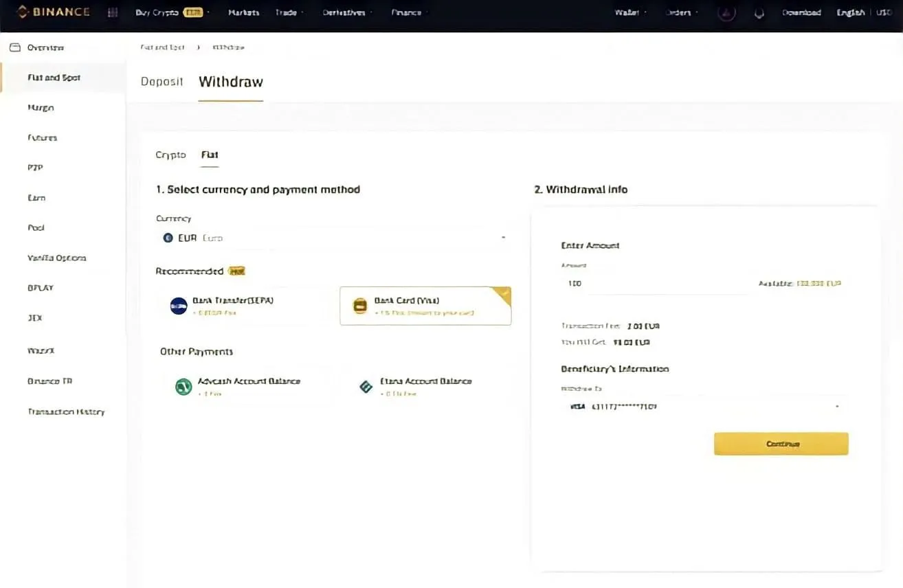Viewport: 903px width, 588px height.
Task: Expand the Finance menu
Action: coord(409,12)
